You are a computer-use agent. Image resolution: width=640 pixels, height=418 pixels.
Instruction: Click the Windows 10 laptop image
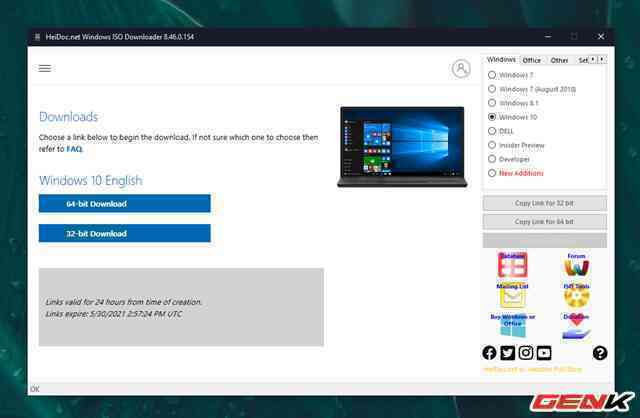click(402, 146)
